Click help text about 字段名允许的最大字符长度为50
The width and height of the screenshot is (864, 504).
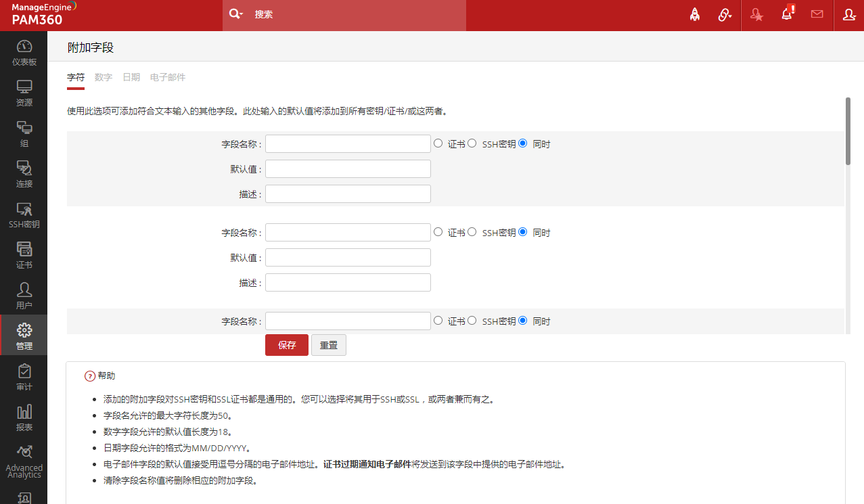click(x=170, y=415)
